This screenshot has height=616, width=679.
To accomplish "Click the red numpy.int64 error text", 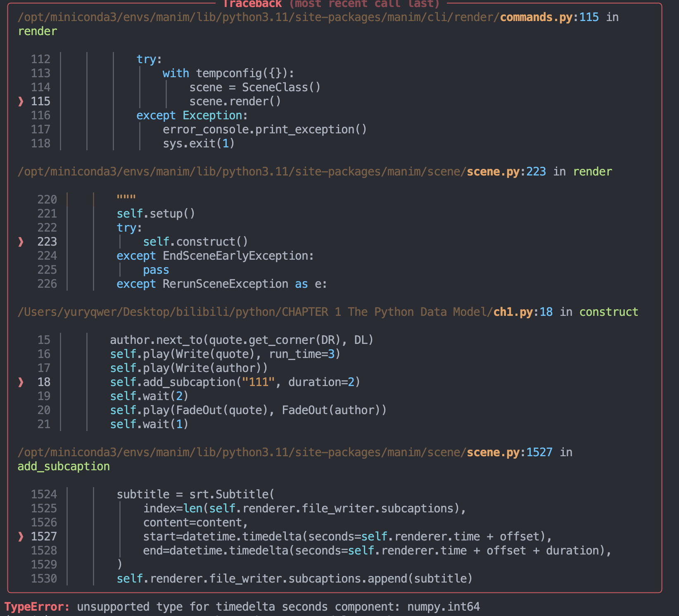I will [x=443, y=607].
